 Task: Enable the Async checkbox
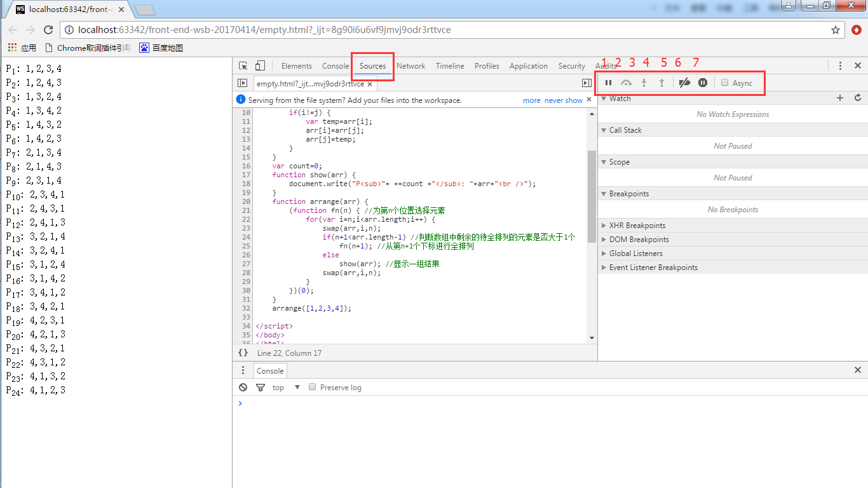tap(724, 83)
